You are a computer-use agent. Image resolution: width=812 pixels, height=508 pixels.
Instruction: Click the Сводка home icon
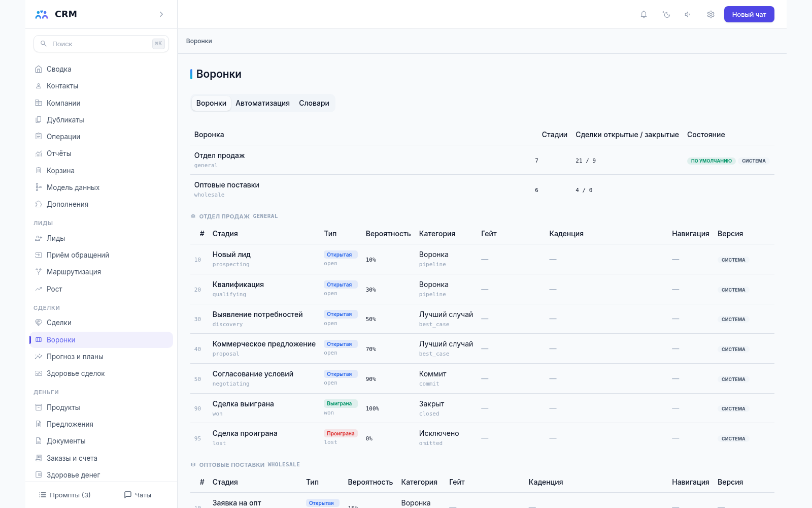(39, 69)
